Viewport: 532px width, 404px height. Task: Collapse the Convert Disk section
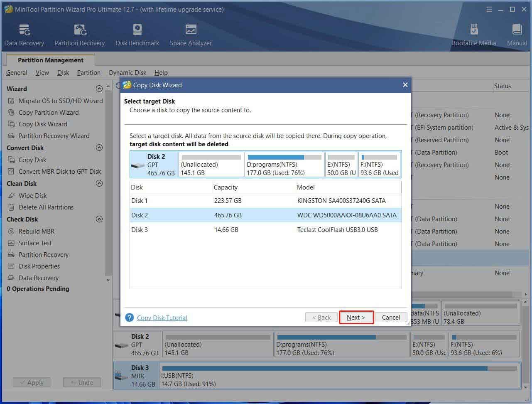point(99,148)
